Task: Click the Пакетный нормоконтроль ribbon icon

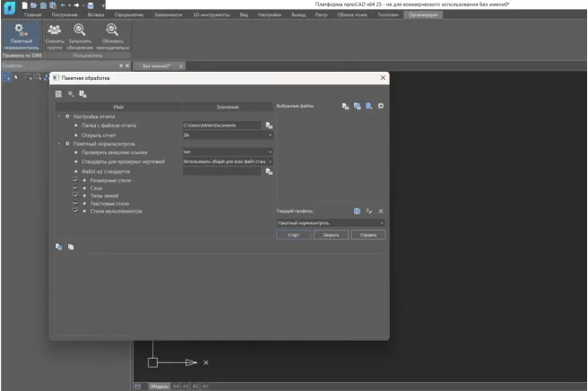Action: [20, 36]
